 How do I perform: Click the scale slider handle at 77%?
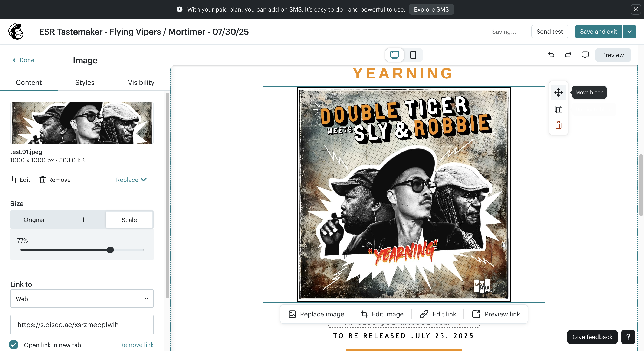pos(110,250)
